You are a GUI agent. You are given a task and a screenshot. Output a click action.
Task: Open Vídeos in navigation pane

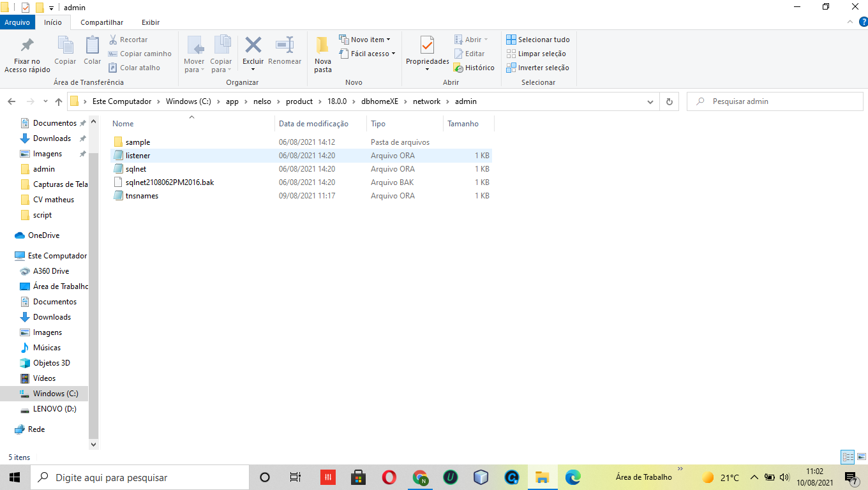point(44,378)
